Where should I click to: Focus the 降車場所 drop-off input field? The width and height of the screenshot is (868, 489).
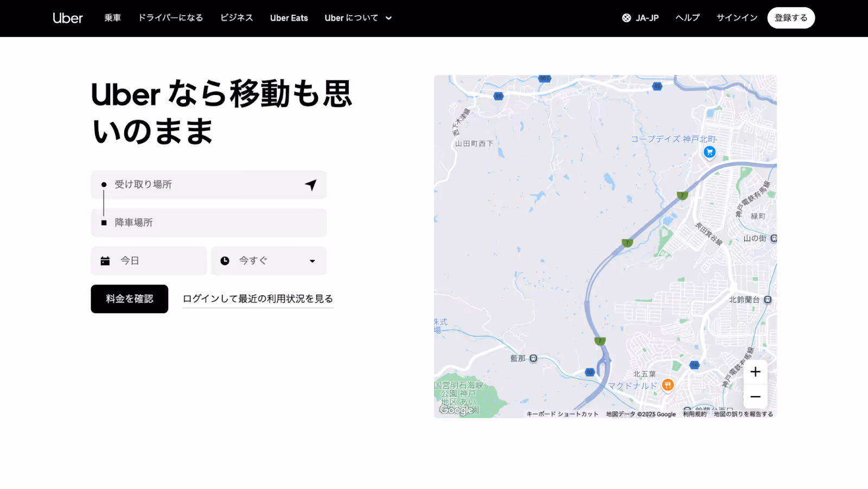[209, 223]
